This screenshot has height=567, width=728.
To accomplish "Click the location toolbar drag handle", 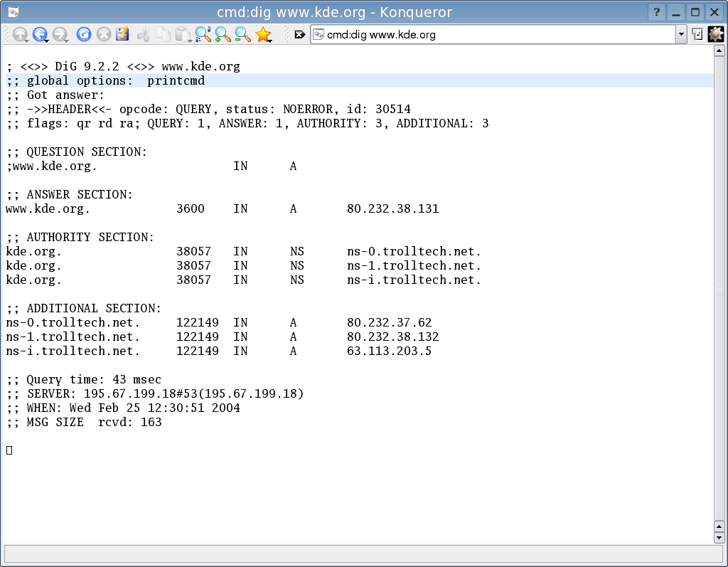I will point(287,34).
